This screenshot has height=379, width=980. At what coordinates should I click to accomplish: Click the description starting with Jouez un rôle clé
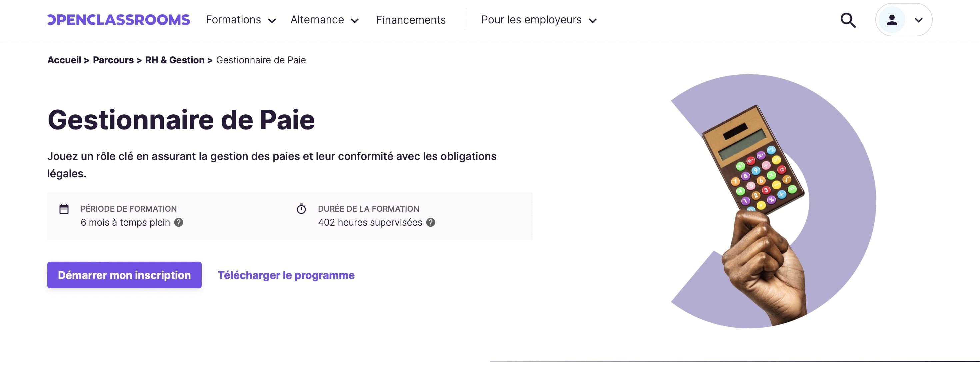click(272, 165)
